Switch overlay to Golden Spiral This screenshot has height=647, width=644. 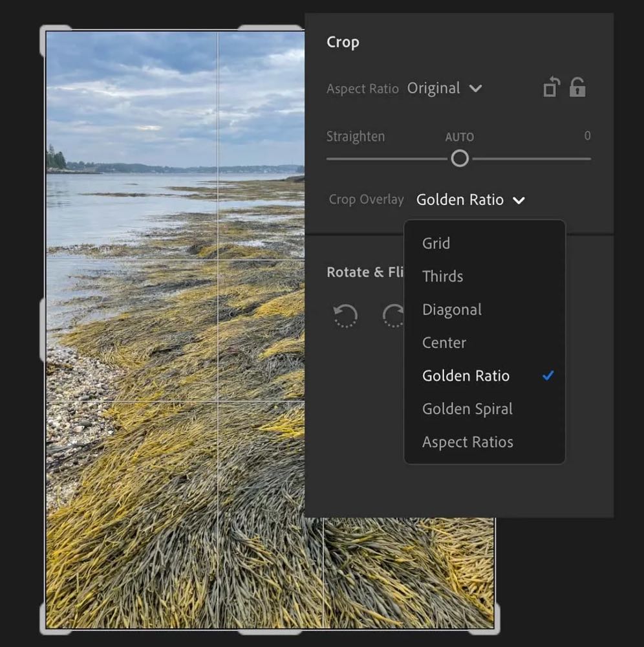tap(467, 409)
